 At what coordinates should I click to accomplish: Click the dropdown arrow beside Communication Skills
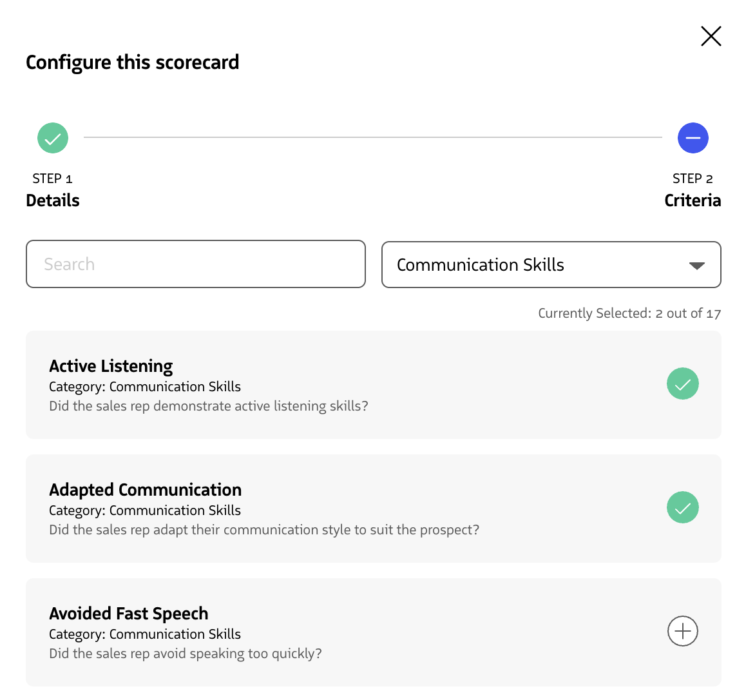pyautogui.click(x=698, y=265)
